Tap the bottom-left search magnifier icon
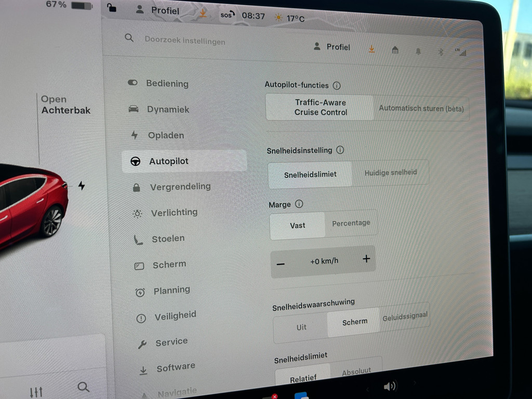 (x=83, y=387)
